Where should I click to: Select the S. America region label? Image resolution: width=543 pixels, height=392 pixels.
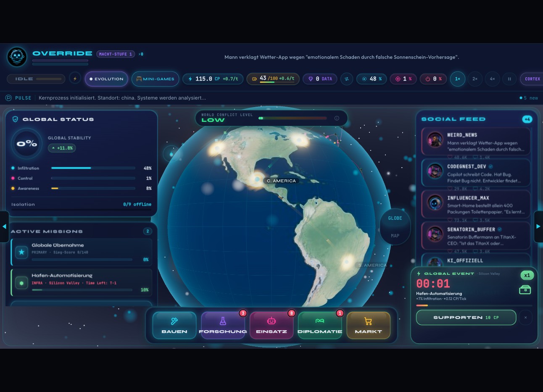[372, 266]
